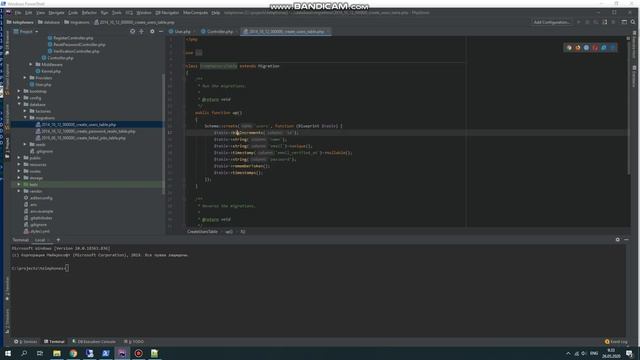Click the Search Everywhere magnifier icon
The height and width of the screenshot is (360, 640).
[633, 22]
